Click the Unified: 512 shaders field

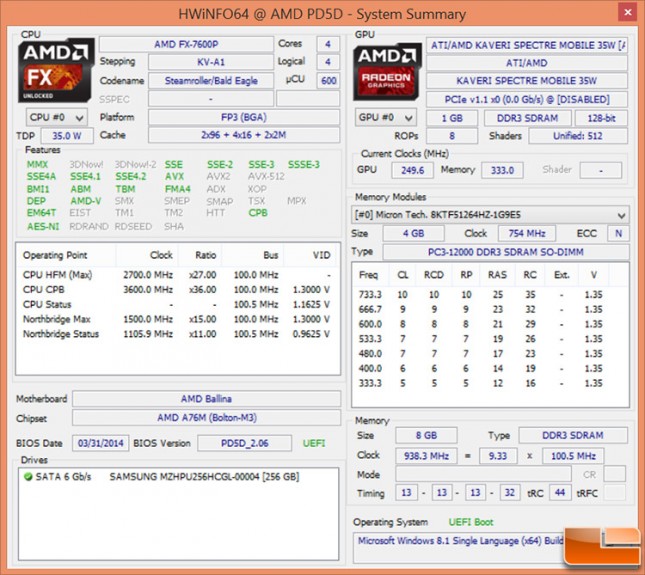tap(578, 136)
